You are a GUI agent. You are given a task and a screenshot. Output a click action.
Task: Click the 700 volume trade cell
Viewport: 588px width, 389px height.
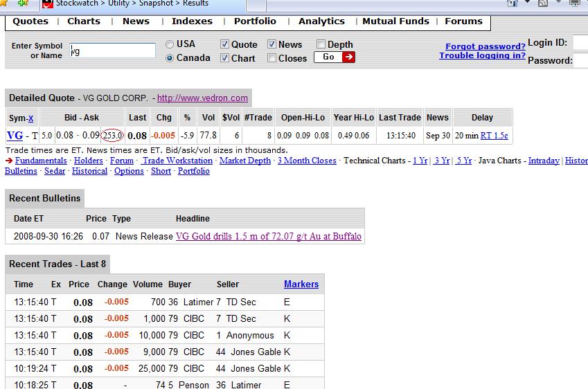(159, 302)
